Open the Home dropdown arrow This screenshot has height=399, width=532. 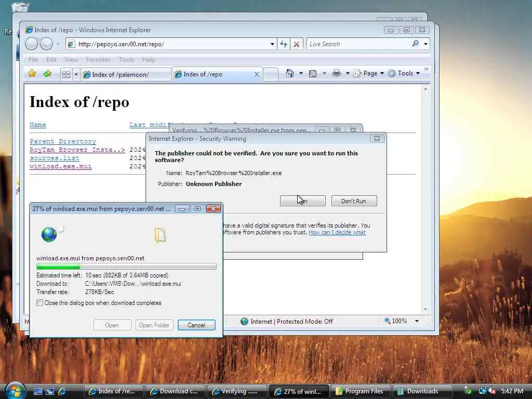tap(301, 73)
